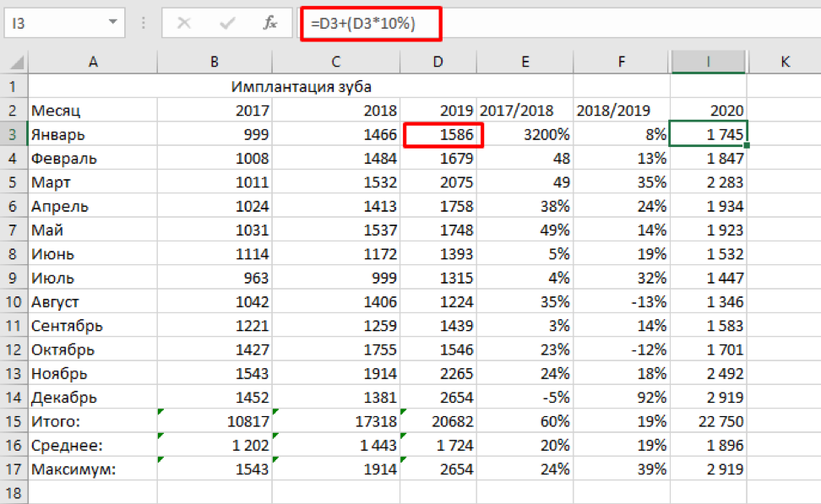Click in the formula bar with =D3+(D3*10%)

[560, 23]
